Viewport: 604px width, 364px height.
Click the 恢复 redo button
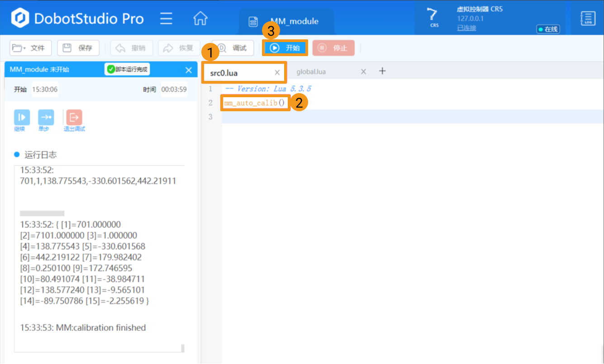[x=179, y=48]
